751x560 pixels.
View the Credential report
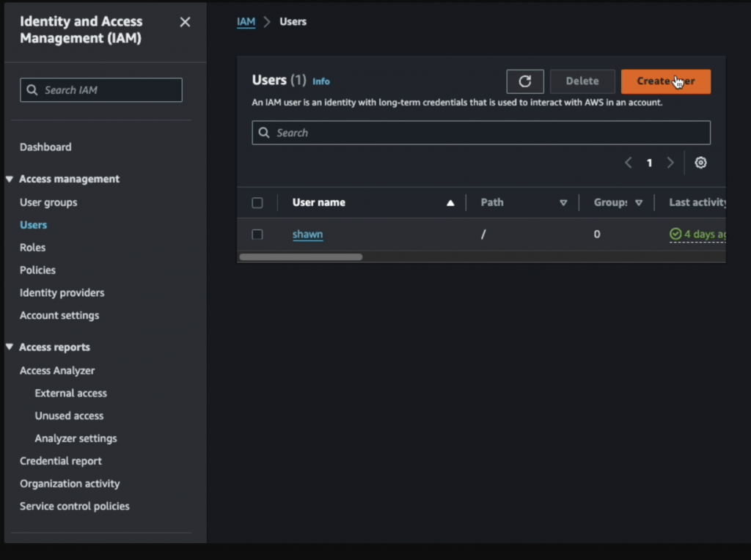tap(61, 461)
